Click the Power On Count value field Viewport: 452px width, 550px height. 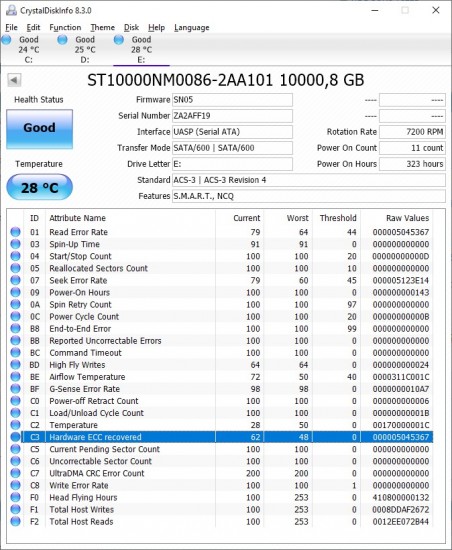412,148
